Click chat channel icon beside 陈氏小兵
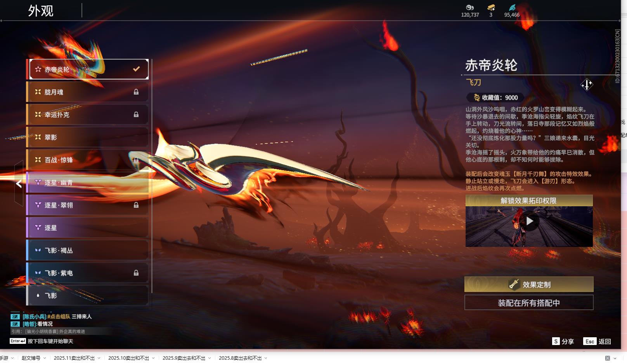Viewport: 627px width, 364px height. tap(15, 316)
